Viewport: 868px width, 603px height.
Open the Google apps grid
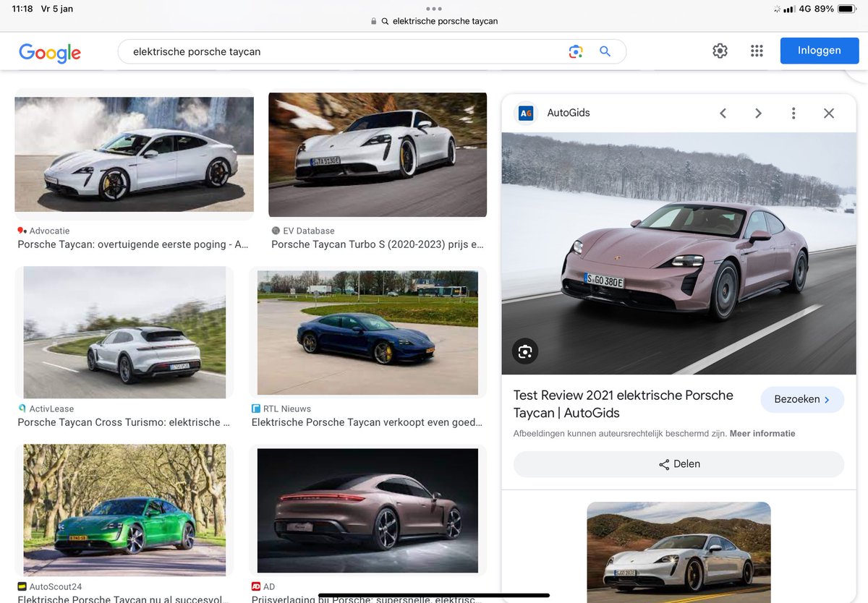coord(757,51)
